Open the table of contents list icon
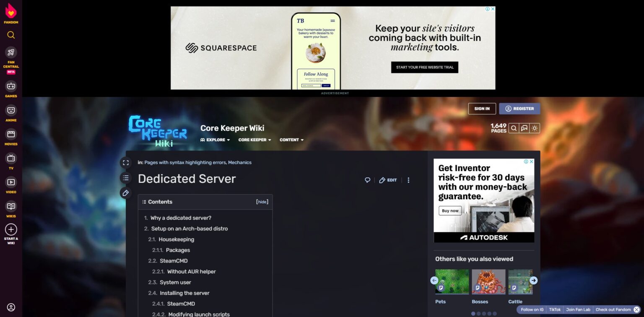Viewport: 644px width, 317px height. 125,178
